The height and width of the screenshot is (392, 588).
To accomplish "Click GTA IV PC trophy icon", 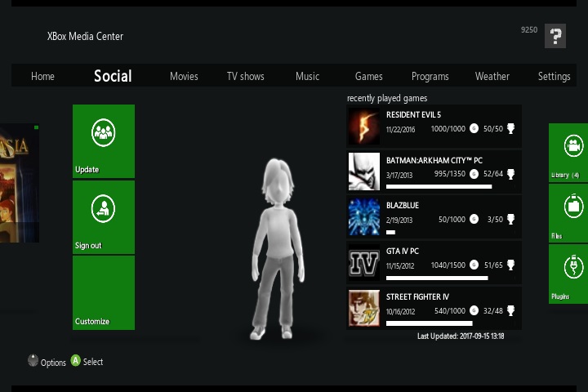I will coord(510,265).
